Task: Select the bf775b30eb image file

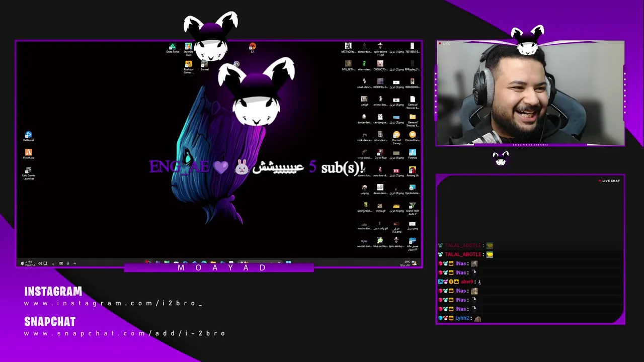Action: click(348, 48)
